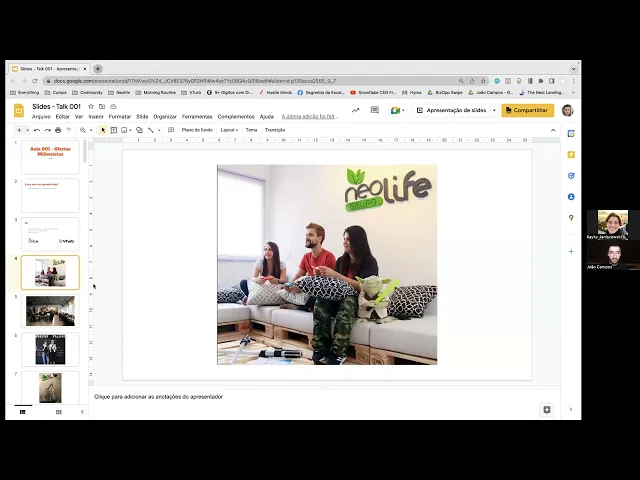Select slide 1 Aula 001 thumbnail
Viewport: 640px width, 480px height.
click(x=50, y=157)
